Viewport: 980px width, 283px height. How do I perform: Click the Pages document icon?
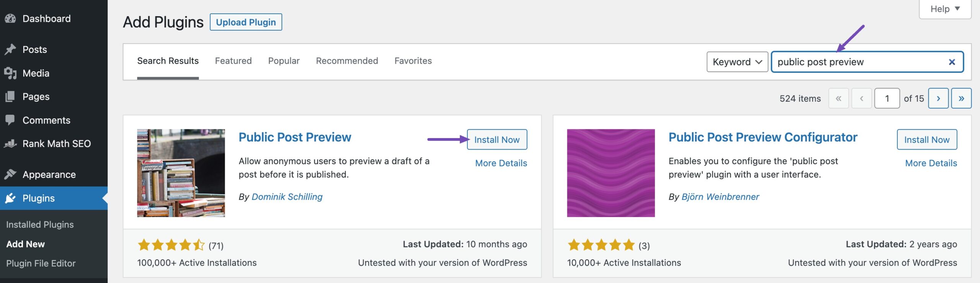10,96
